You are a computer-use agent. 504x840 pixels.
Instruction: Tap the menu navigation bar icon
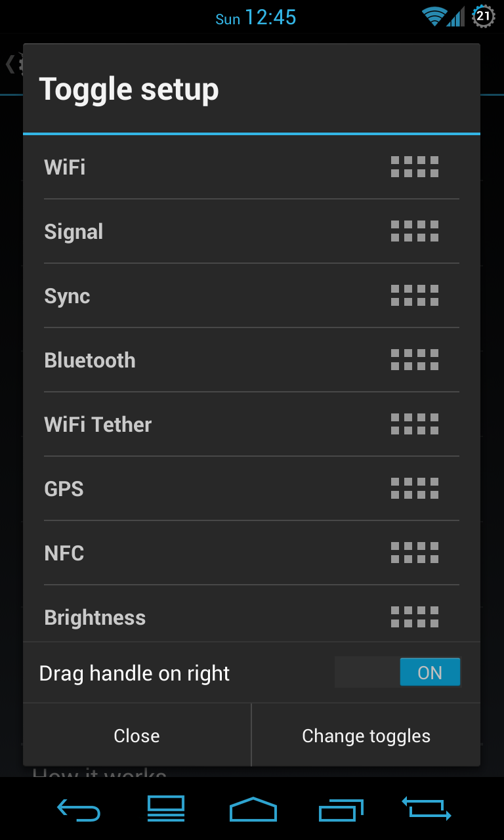click(166, 809)
